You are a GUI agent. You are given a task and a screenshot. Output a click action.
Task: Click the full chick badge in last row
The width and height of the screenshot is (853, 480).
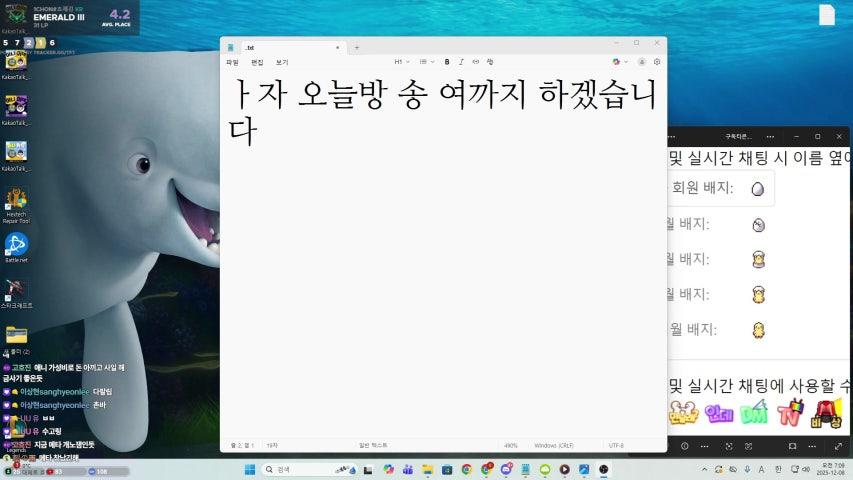coord(758,330)
